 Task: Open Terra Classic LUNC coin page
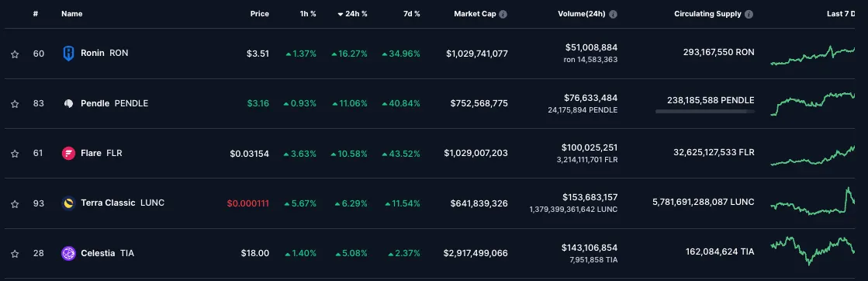coord(123,203)
